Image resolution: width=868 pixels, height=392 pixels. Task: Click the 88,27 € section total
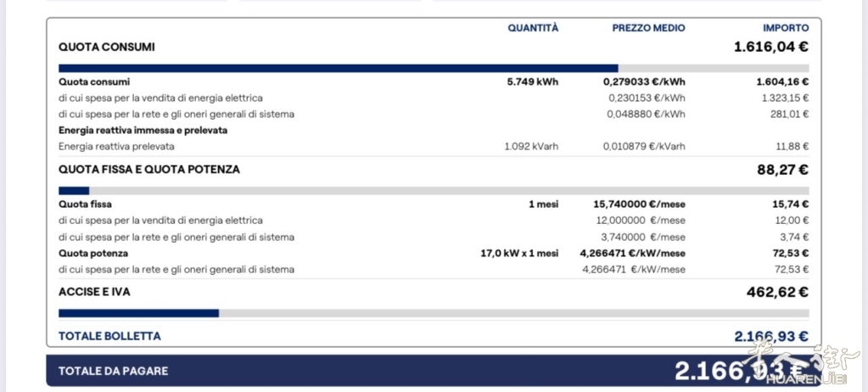pyautogui.click(x=783, y=170)
